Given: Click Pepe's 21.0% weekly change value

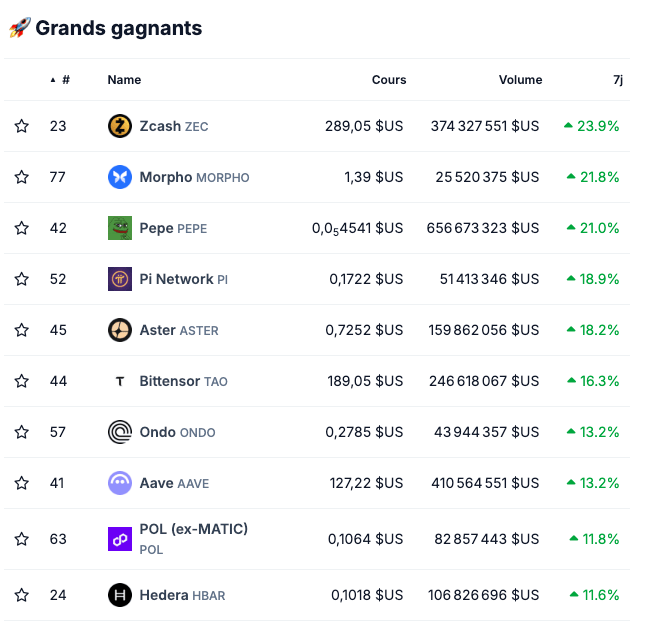Looking at the screenshot, I should coord(599,228).
